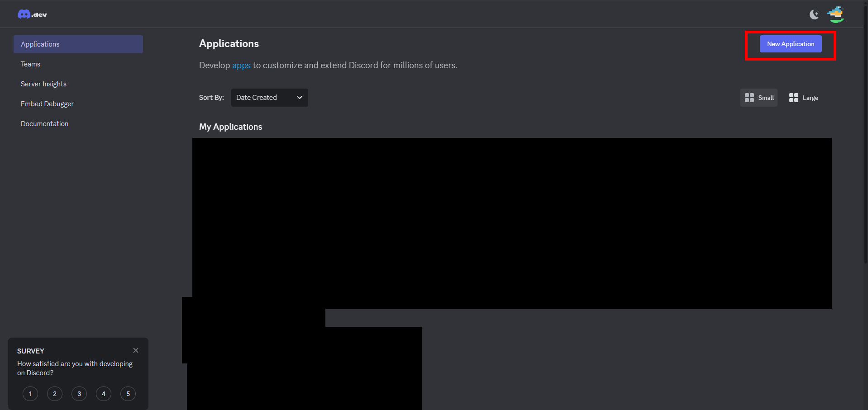Viewport: 868px width, 410px height.
Task: Click the Applications page title
Action: pyautogui.click(x=229, y=44)
